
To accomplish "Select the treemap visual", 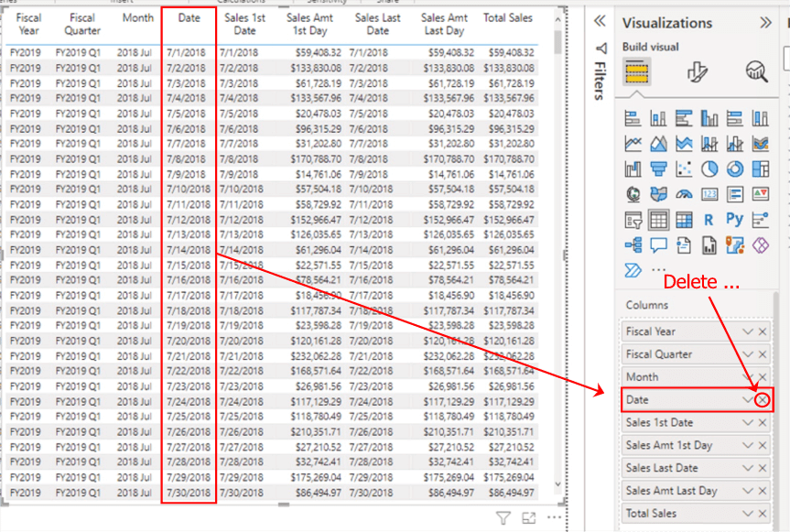I will tap(761, 169).
